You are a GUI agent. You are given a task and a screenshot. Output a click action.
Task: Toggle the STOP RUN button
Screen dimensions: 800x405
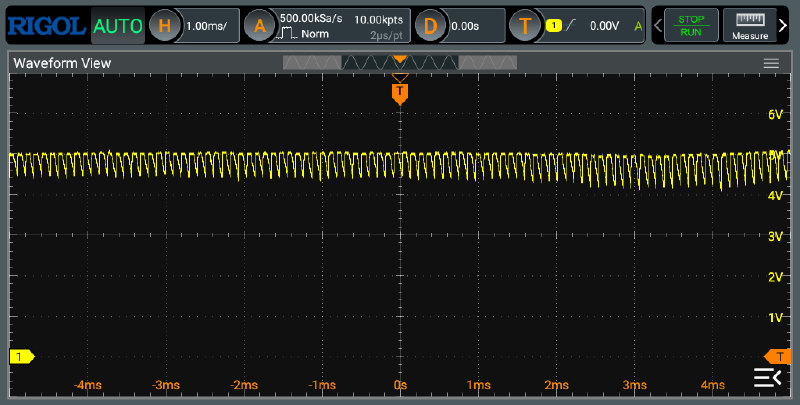[x=691, y=25]
